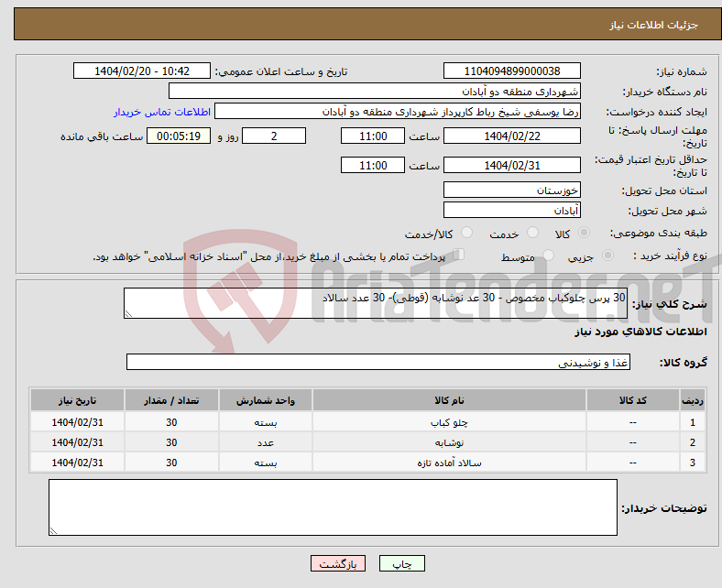Click price validity hour 11:00 field
The image size is (722, 588).
pos(373,165)
